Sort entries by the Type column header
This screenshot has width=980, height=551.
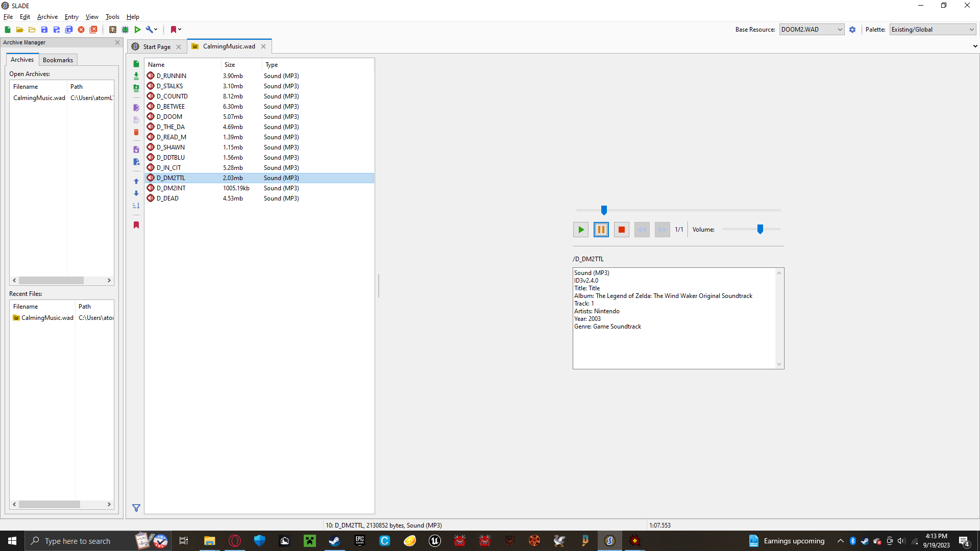318,65
